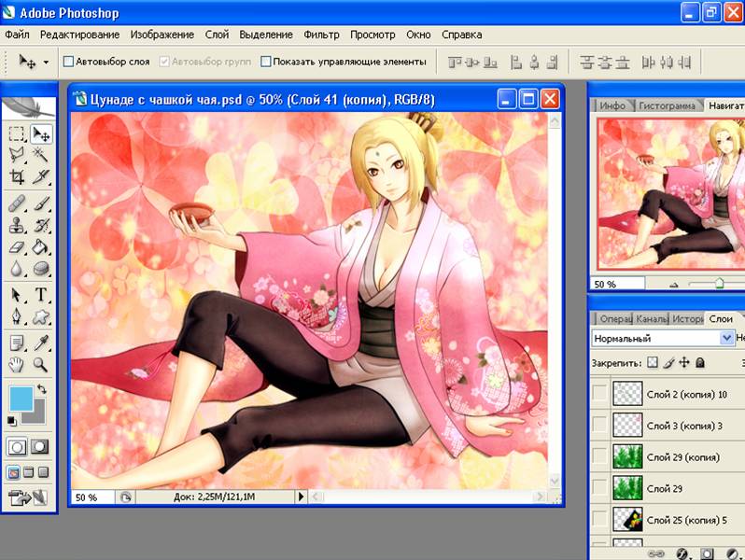Select the Слой 29 (копия) layer thumbnail
The image size is (745, 560).
click(x=627, y=457)
